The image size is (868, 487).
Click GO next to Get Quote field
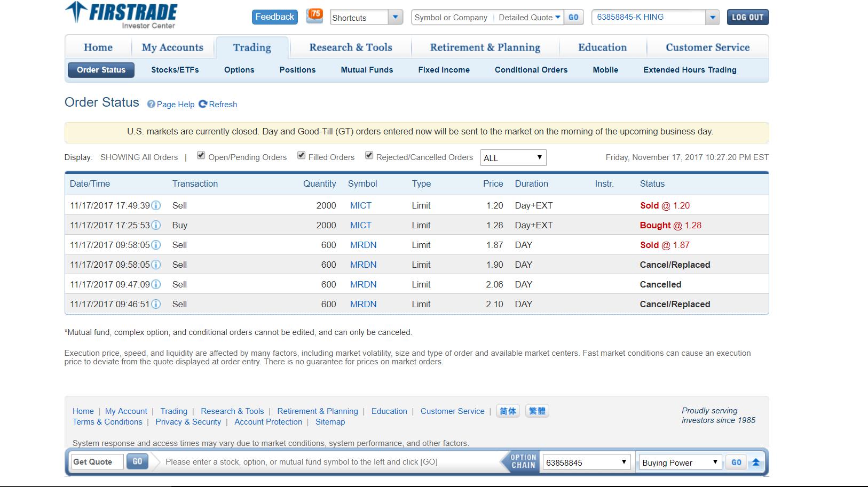137,461
